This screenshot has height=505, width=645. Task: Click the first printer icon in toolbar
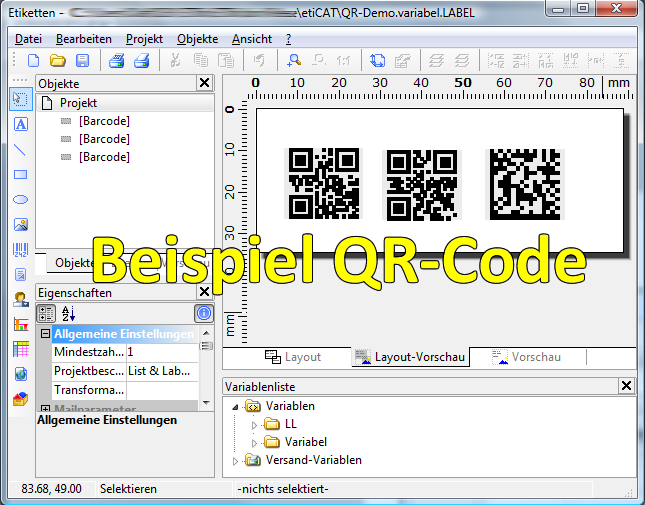click(117, 61)
